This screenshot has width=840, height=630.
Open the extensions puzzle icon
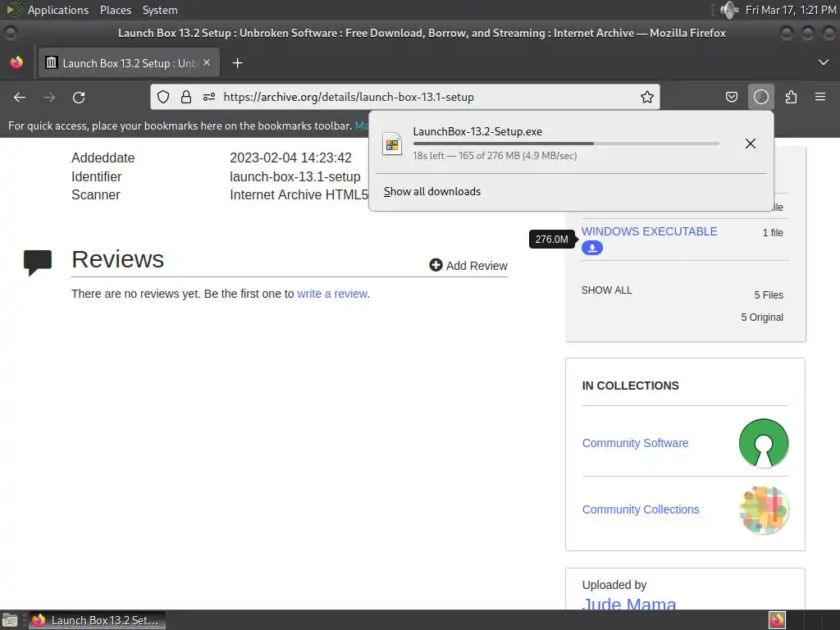pyautogui.click(x=791, y=97)
